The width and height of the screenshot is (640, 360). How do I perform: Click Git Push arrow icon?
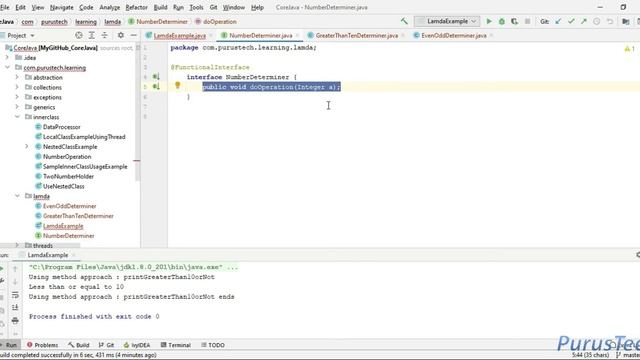click(x=584, y=21)
